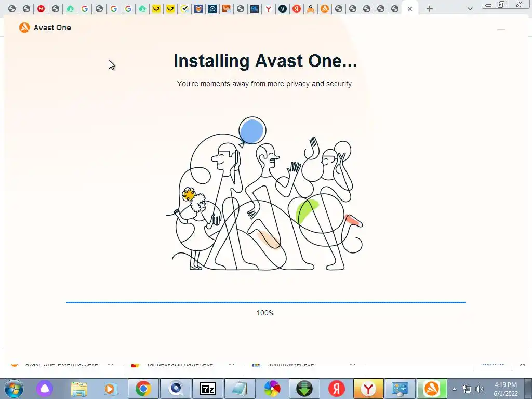Open the blue RE favicon tab

tap(255, 9)
